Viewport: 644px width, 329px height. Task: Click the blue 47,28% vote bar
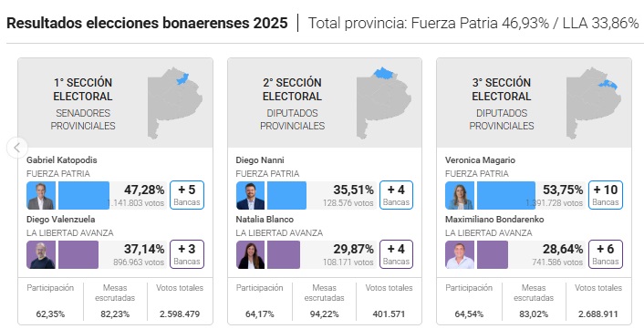pyautogui.click(x=84, y=196)
